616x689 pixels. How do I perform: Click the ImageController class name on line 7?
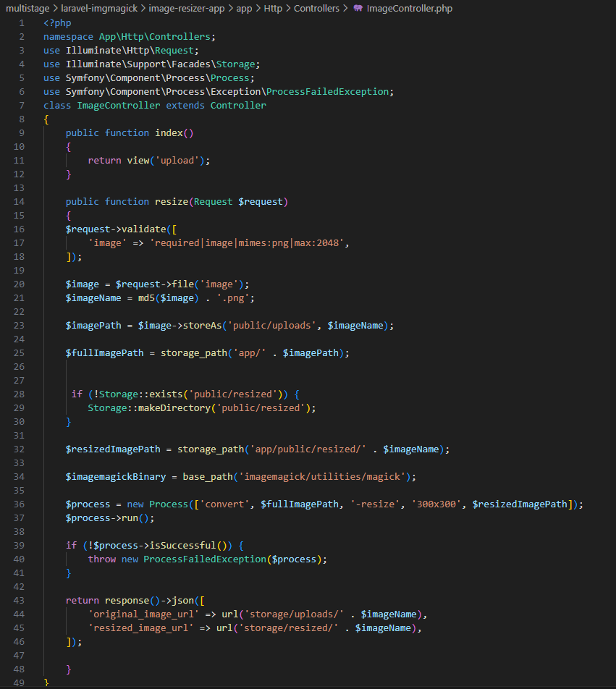point(118,105)
